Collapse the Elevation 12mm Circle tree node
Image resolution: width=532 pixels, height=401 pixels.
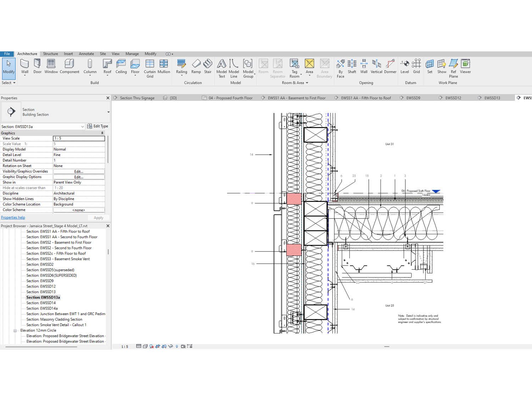pyautogui.click(x=15, y=330)
